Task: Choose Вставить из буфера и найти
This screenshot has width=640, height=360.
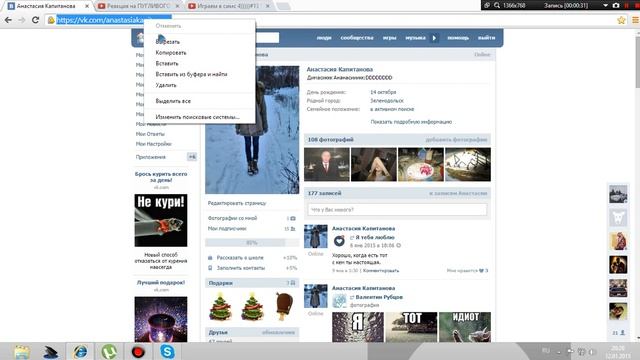Action: pos(191,74)
